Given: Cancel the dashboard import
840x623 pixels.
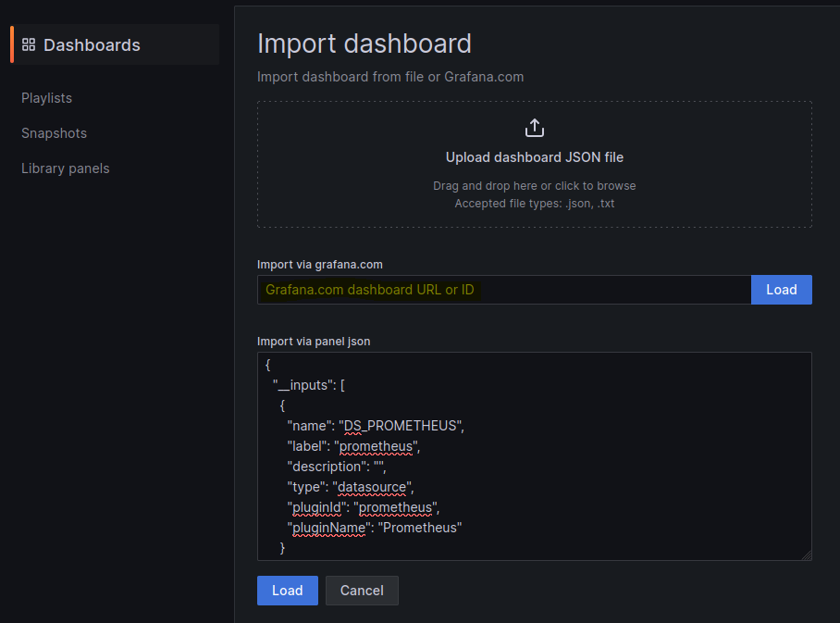Looking at the screenshot, I should (x=362, y=591).
